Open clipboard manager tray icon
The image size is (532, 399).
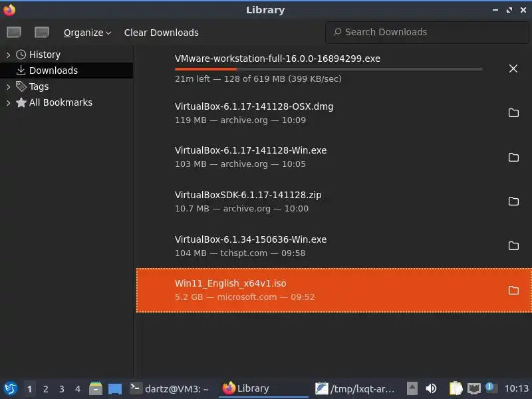(x=456, y=388)
